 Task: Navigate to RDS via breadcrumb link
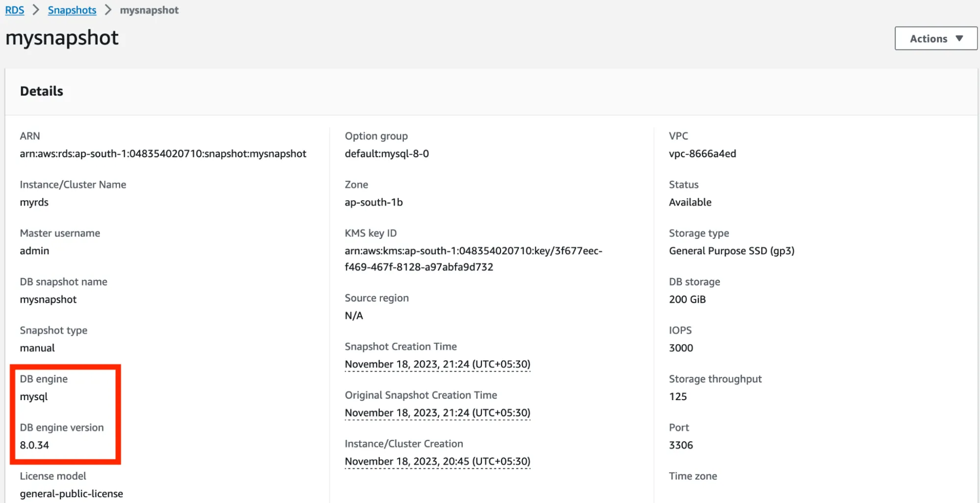pyautogui.click(x=14, y=10)
